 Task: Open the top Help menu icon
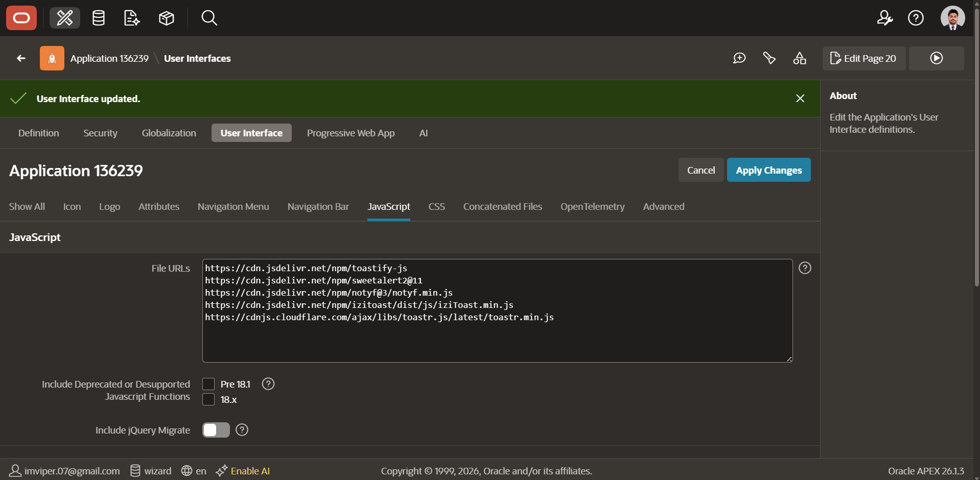tap(916, 18)
